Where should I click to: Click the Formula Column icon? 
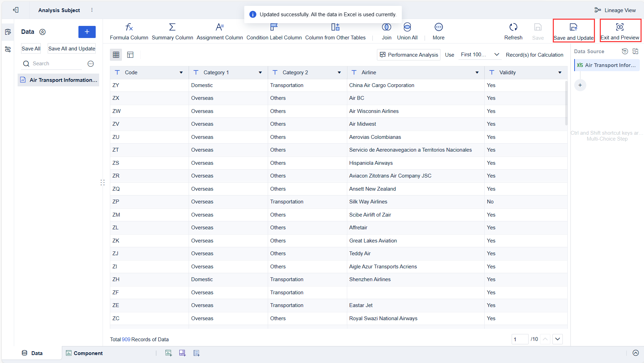point(129,27)
